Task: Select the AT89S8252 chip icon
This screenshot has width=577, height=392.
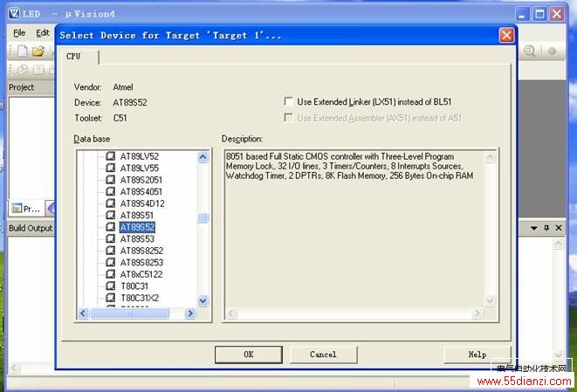Action: point(110,251)
